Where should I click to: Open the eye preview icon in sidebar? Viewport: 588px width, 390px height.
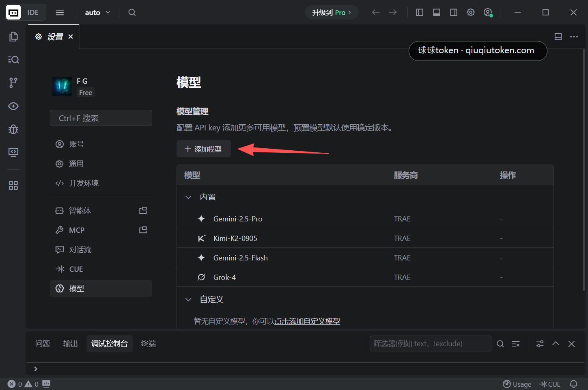pyautogui.click(x=13, y=106)
